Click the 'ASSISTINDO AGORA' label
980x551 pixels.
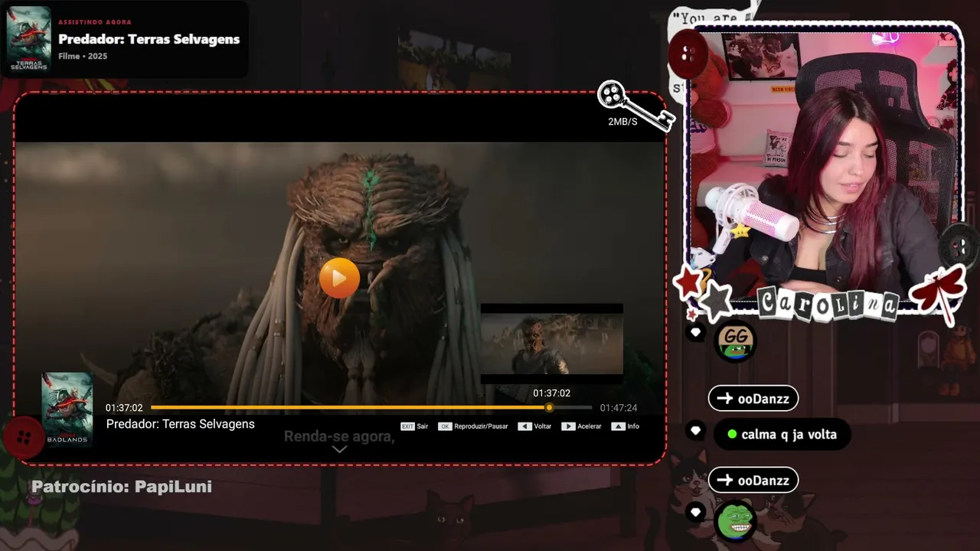[95, 22]
